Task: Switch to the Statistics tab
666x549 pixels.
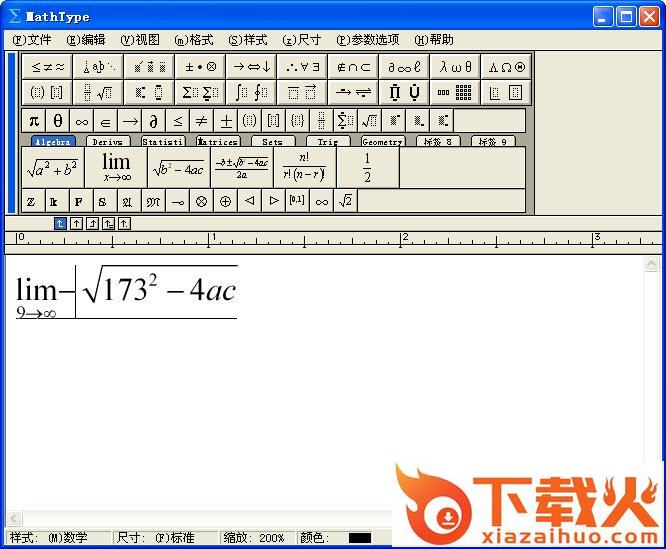Action: 163,142
